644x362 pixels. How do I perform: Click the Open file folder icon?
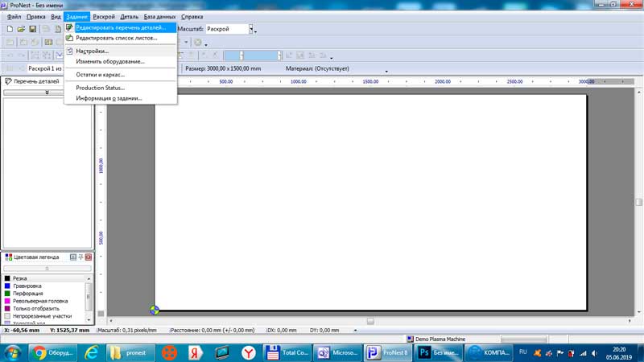[x=21, y=29]
